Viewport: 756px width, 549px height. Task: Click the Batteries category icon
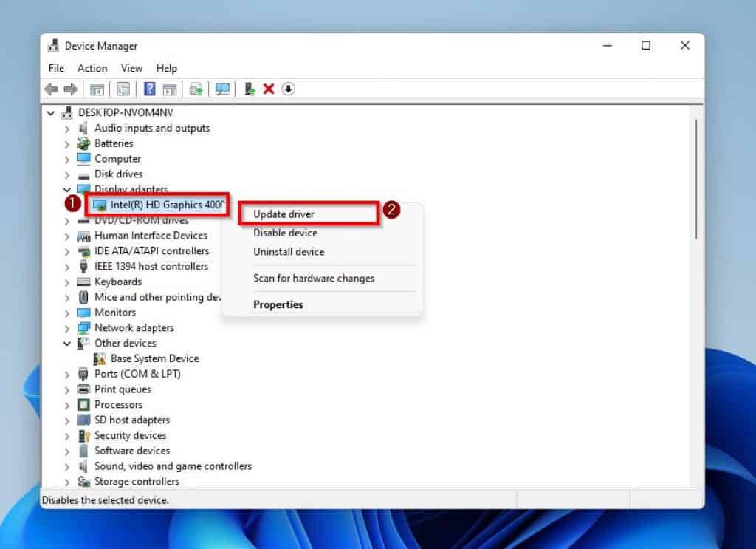click(83, 143)
